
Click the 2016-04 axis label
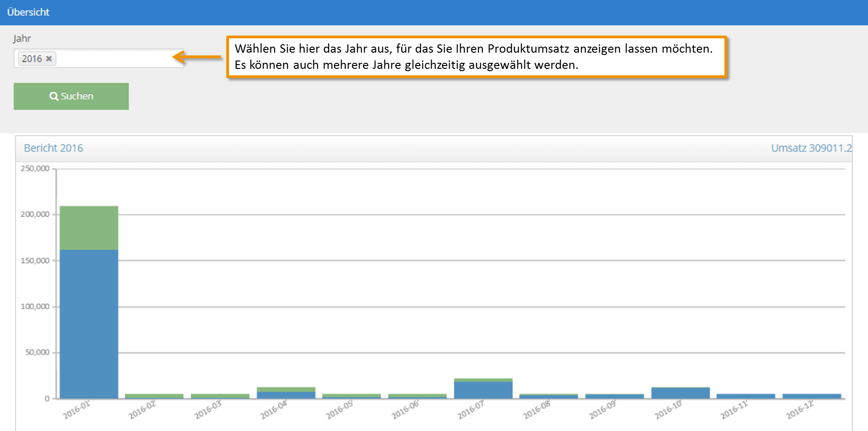pyautogui.click(x=274, y=410)
